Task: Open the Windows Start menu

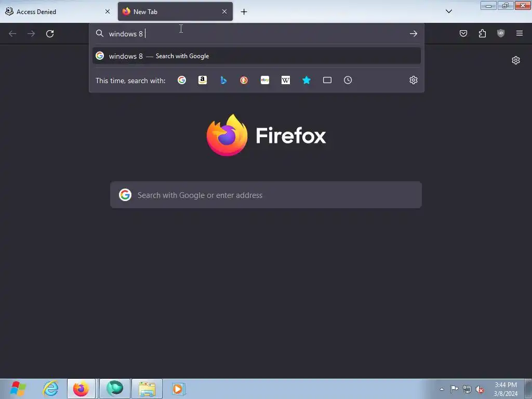Action: coord(18,389)
